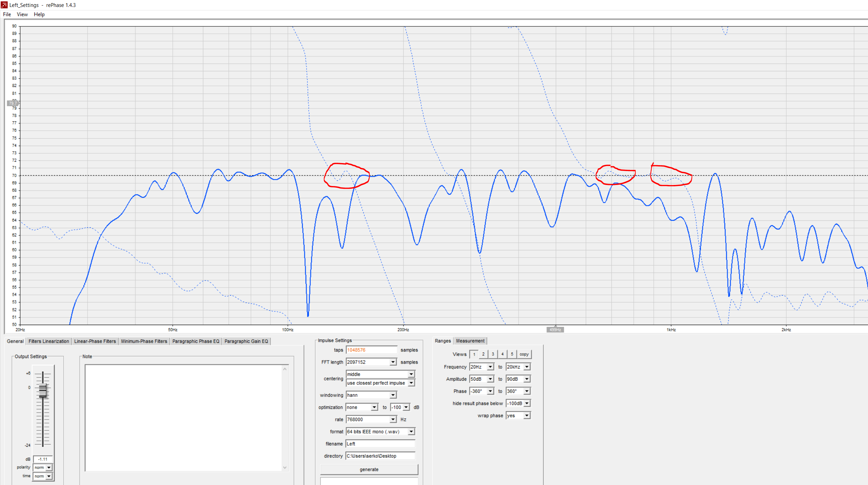This screenshot has width=868, height=485.
Task: Expand the wrap phase yes dropdown
Action: [x=527, y=415]
